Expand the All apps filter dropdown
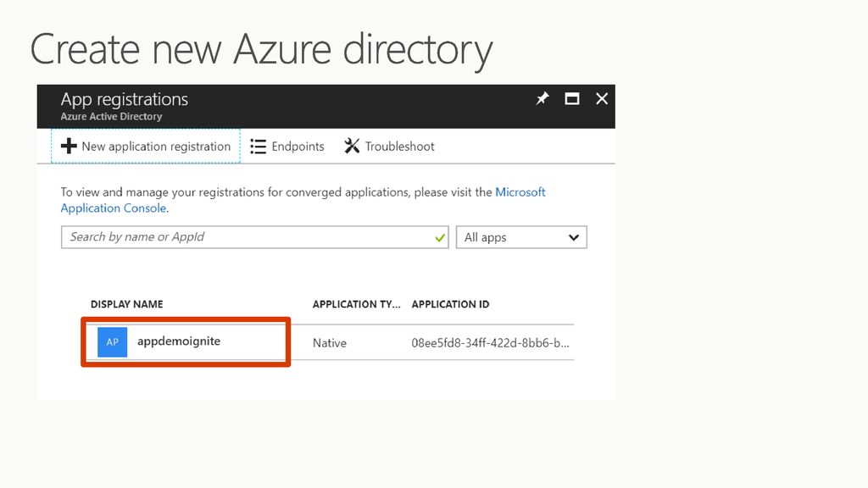 (x=521, y=237)
